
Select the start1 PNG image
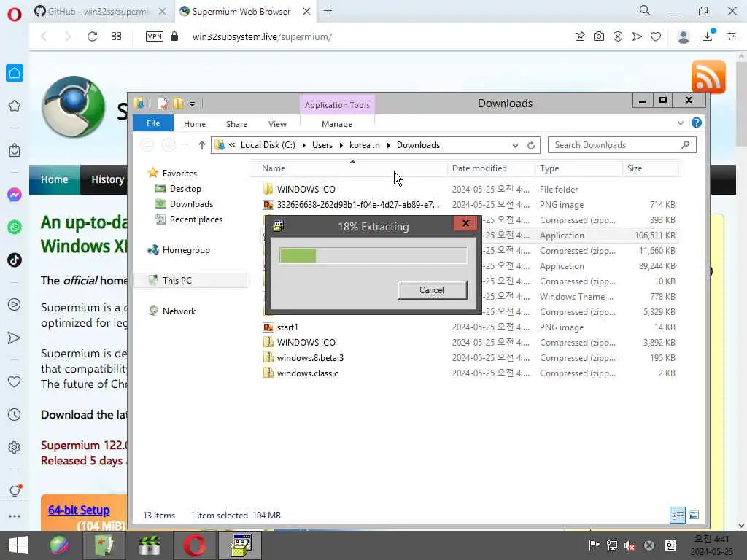287,327
